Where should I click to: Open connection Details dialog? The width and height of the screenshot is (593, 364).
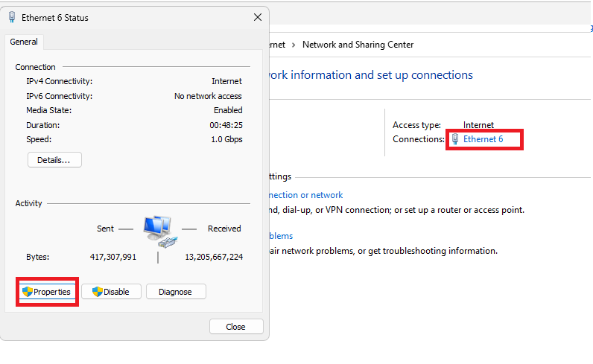[54, 160]
